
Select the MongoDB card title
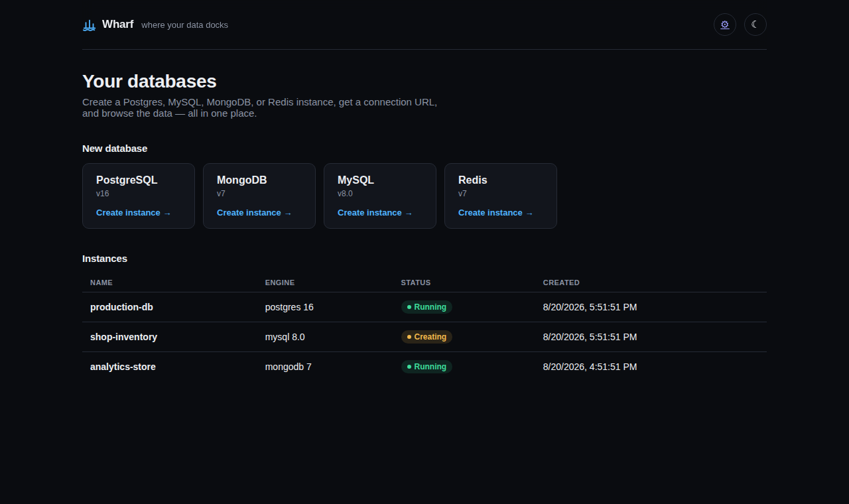242,180
